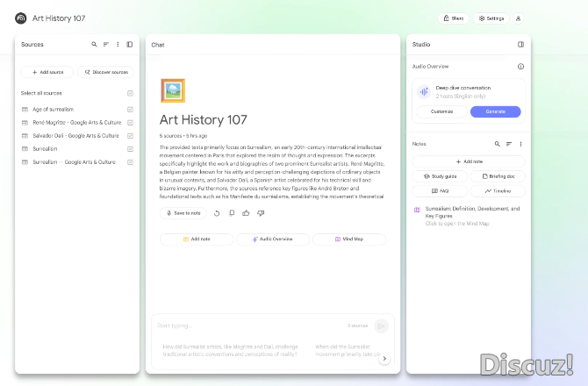The width and height of the screenshot is (588, 386).
Task: Toggle the Salvador Dalí source checkbox
Action: pos(130,136)
